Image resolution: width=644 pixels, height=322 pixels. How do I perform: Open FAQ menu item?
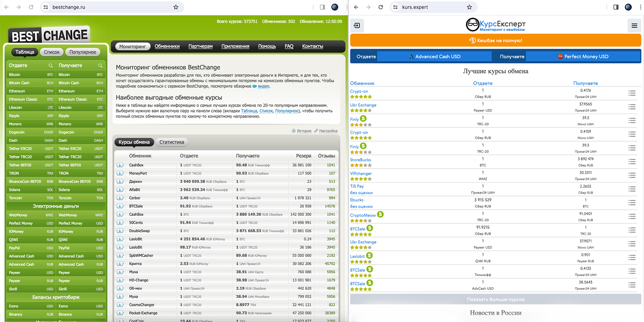point(289,46)
